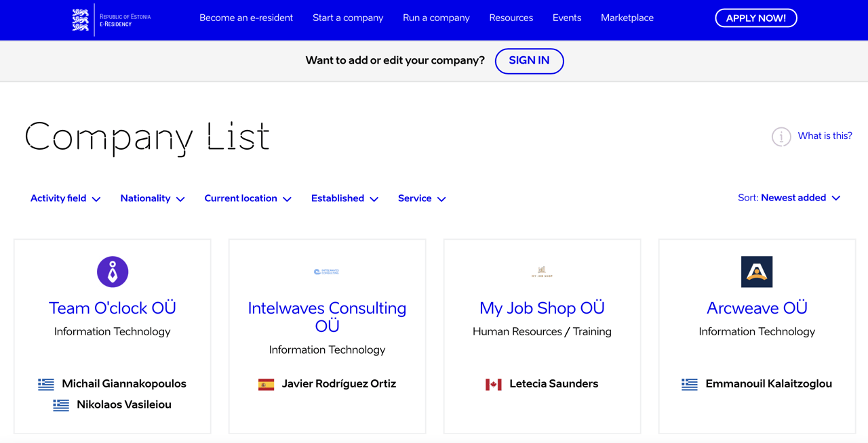Select founder name Nikolaos Vasileiou
This screenshot has height=443, width=868.
pyautogui.click(x=124, y=405)
